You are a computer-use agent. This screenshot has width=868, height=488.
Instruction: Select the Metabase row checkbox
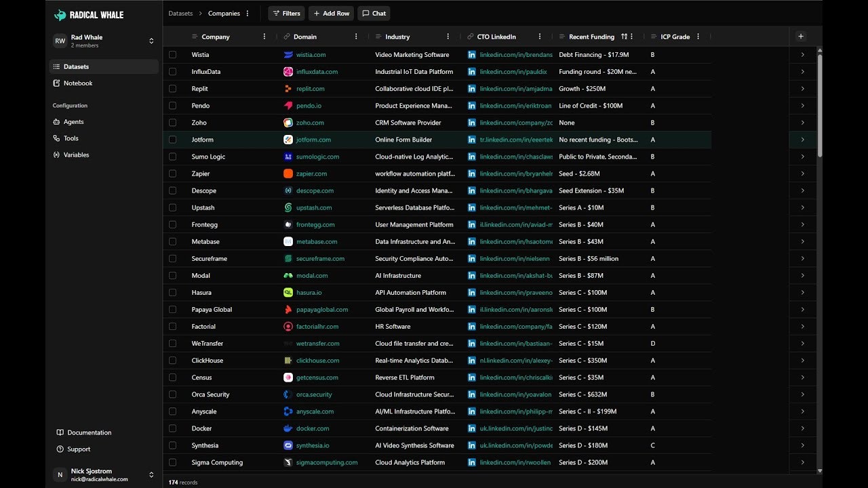tap(173, 242)
